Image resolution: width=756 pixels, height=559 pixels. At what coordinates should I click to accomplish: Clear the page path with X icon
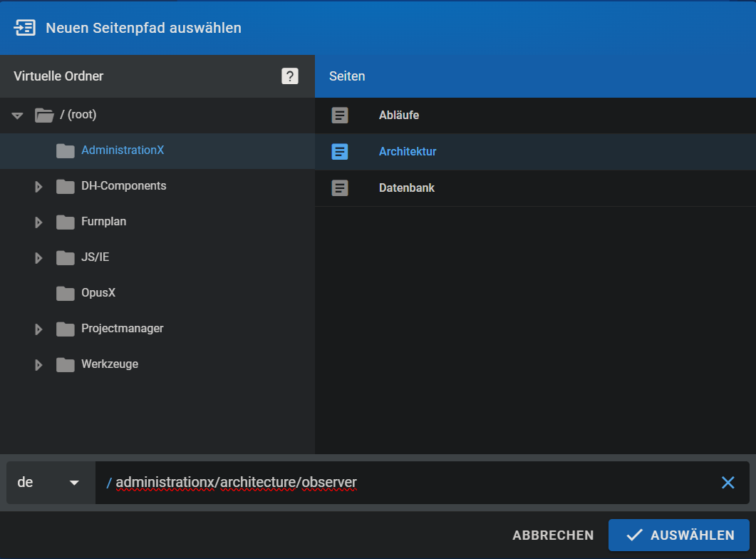727,483
